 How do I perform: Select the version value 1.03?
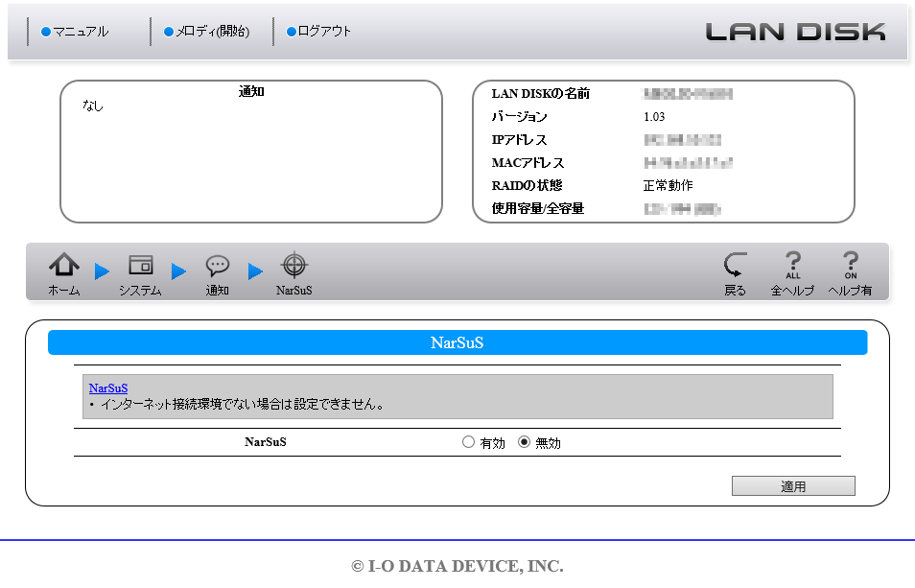point(654,117)
